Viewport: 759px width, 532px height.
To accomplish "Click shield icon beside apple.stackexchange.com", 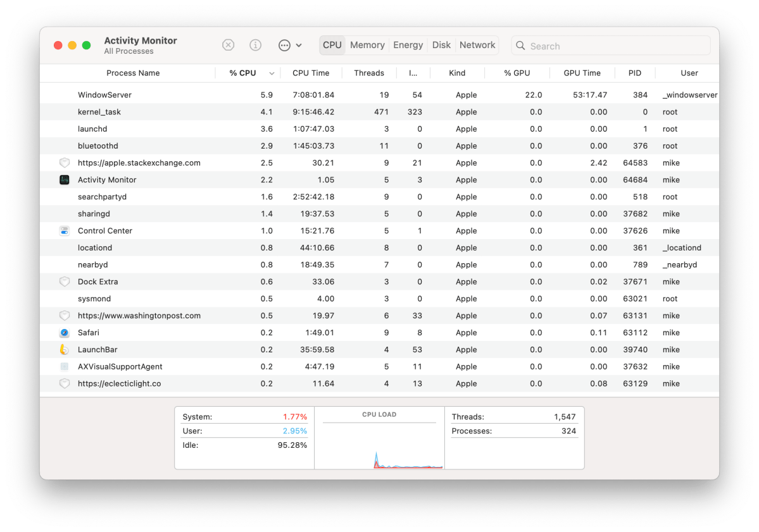I will pos(64,163).
